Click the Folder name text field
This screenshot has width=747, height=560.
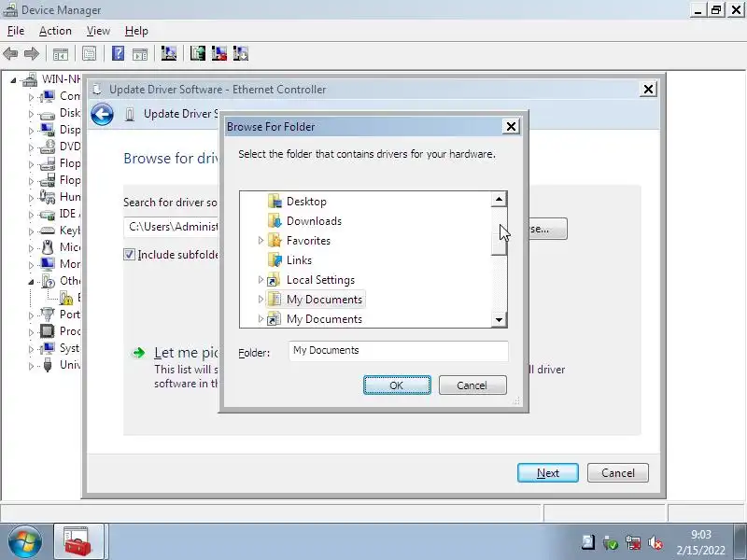(399, 351)
